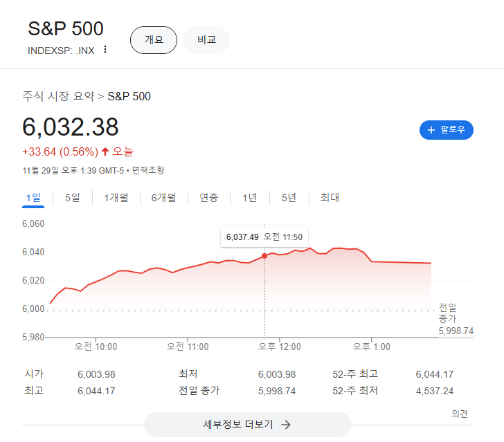
Task: Click the current price 6,032.38
Action: (71, 127)
